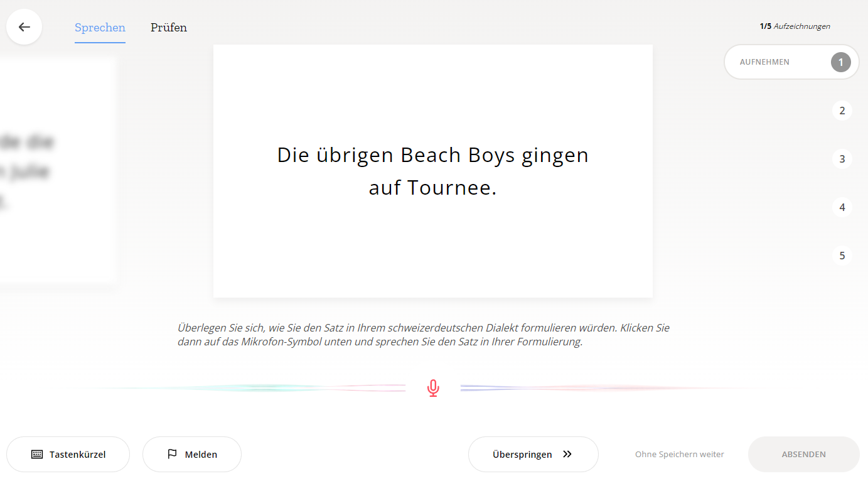
Task: Switch to the Prüfen tab
Action: pos(169,28)
